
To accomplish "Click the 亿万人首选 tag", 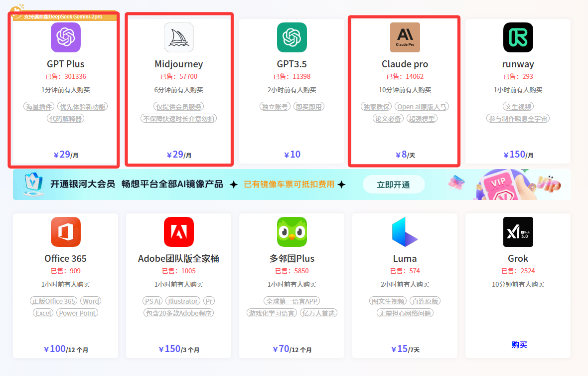I will coord(319,313).
